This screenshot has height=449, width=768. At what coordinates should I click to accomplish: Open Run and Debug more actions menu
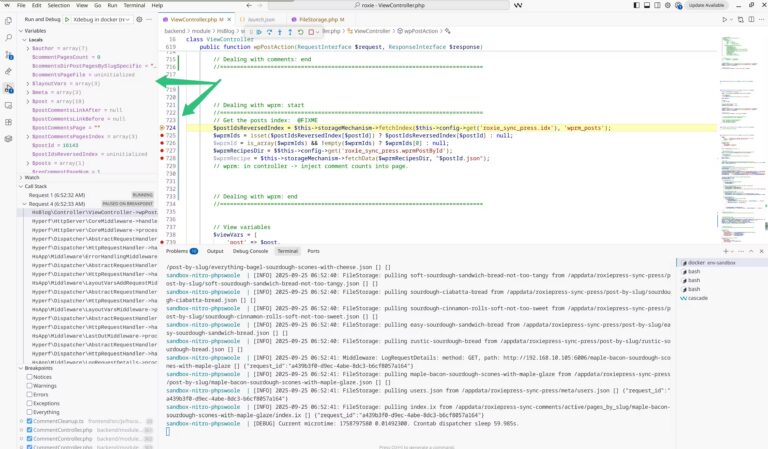pos(149,20)
